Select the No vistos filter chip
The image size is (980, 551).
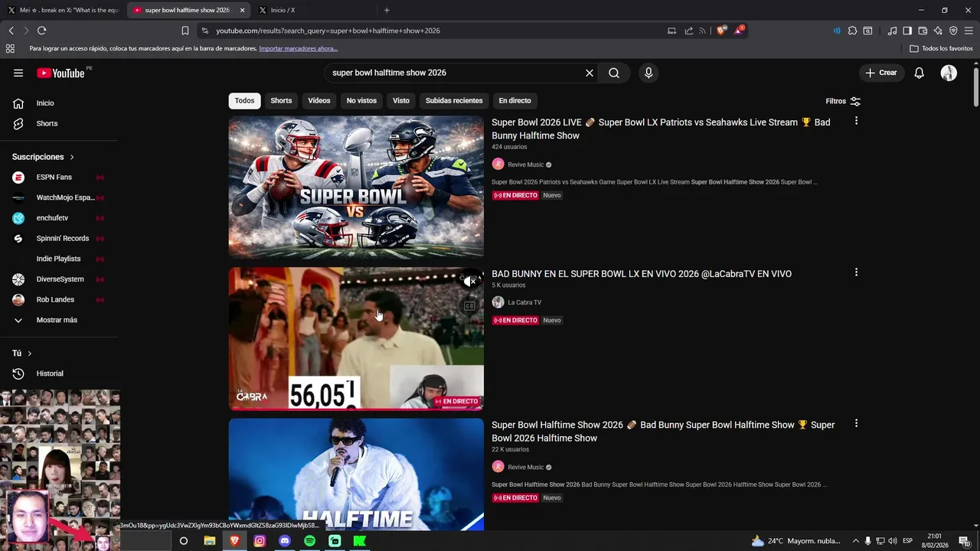click(x=361, y=100)
